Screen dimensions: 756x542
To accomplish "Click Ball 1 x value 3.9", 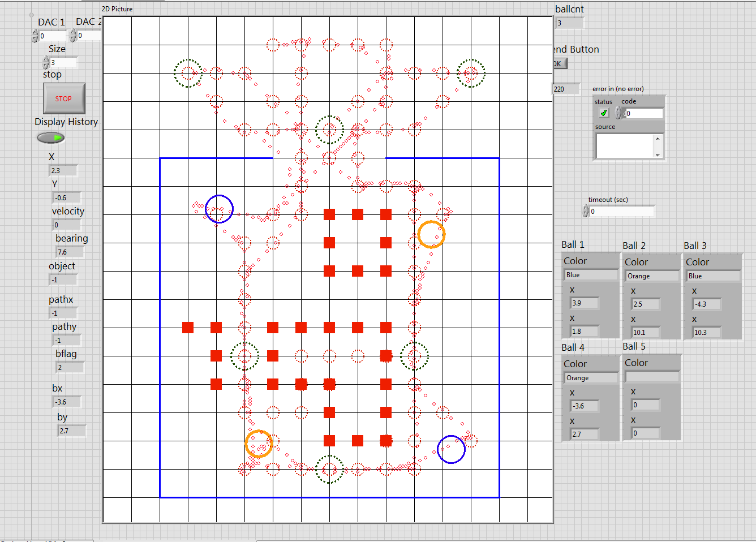I will [585, 303].
